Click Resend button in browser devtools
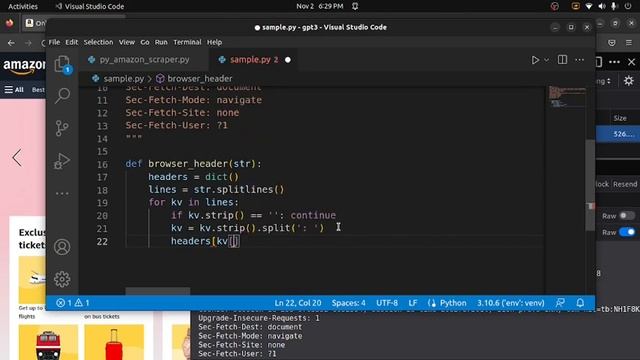Viewport: 640px width, 360px height. [625, 184]
